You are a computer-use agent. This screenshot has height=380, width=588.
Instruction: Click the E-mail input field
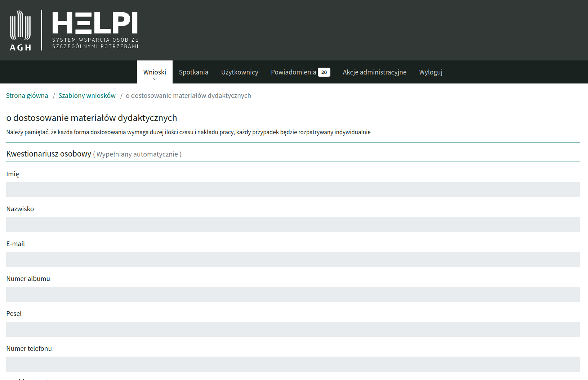[293, 259]
